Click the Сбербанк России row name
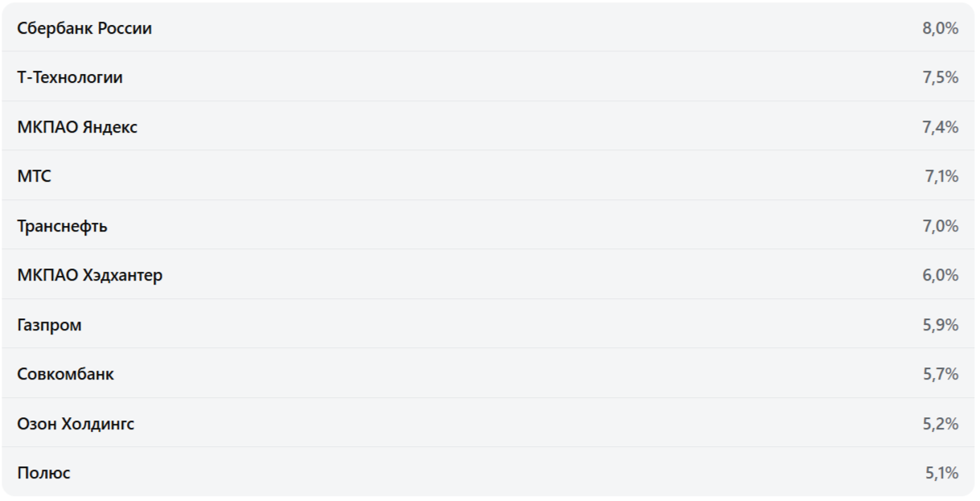Viewport: 980px width, 501px height. point(84,28)
